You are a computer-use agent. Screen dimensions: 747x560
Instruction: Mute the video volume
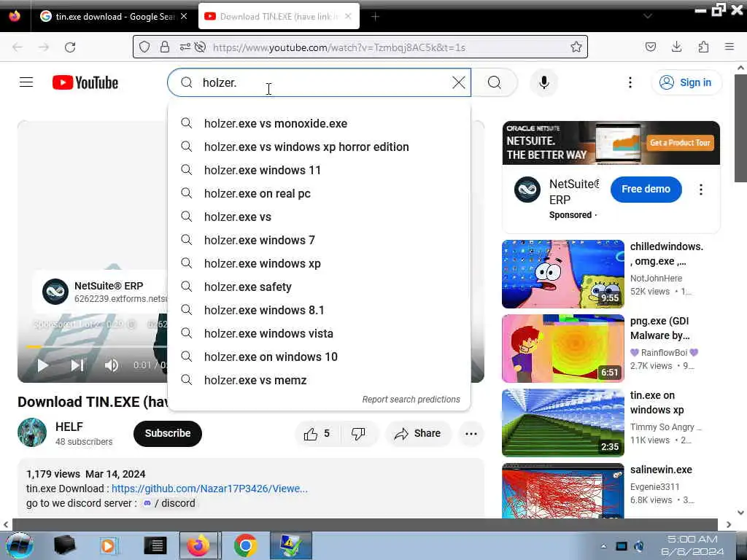[x=112, y=365]
